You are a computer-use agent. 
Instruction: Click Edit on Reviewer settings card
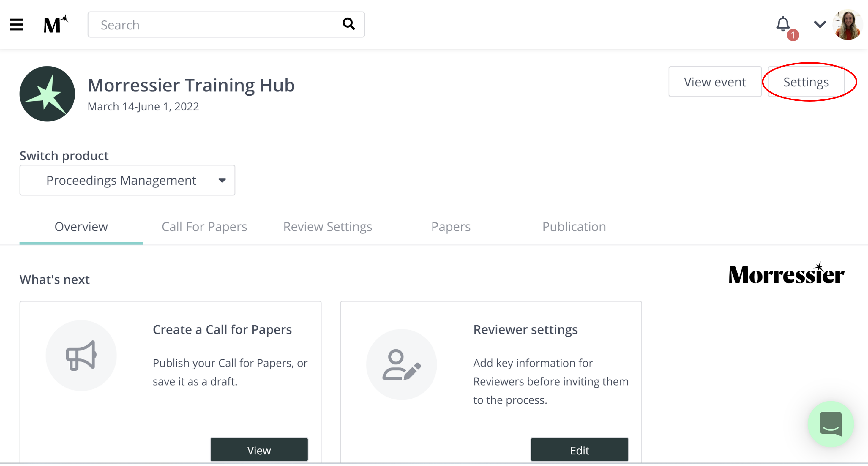(580, 450)
